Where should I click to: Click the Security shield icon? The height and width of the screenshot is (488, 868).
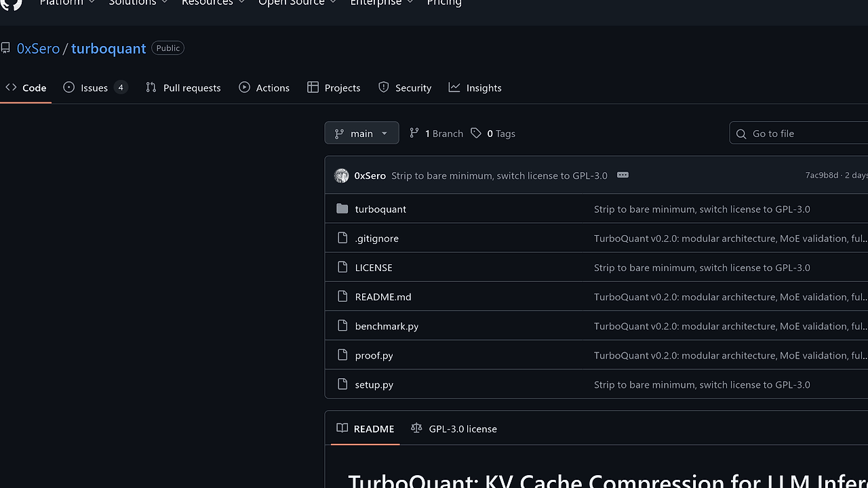click(x=384, y=87)
